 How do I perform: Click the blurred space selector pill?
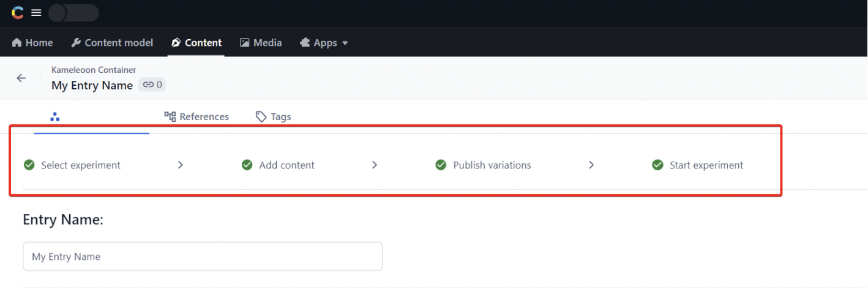(73, 13)
